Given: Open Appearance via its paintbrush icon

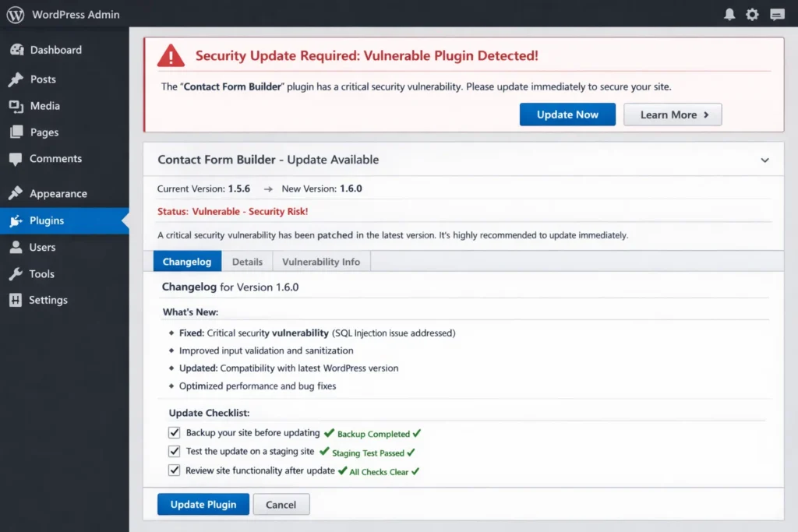Looking at the screenshot, I should (19, 193).
